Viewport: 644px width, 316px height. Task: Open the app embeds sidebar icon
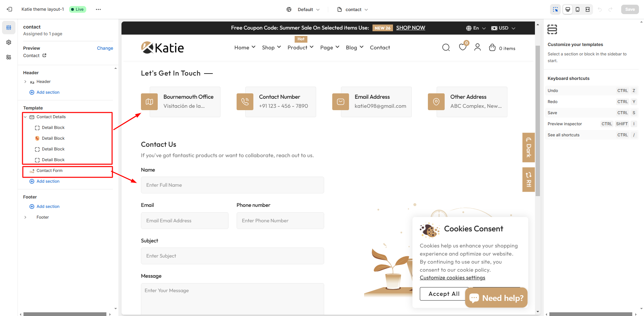point(9,57)
